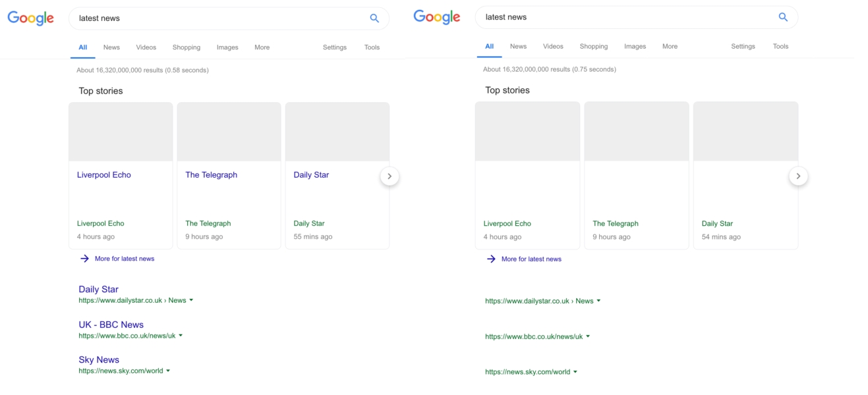Click the carousel next arrow in left page
This screenshot has width=868, height=395.
click(390, 176)
